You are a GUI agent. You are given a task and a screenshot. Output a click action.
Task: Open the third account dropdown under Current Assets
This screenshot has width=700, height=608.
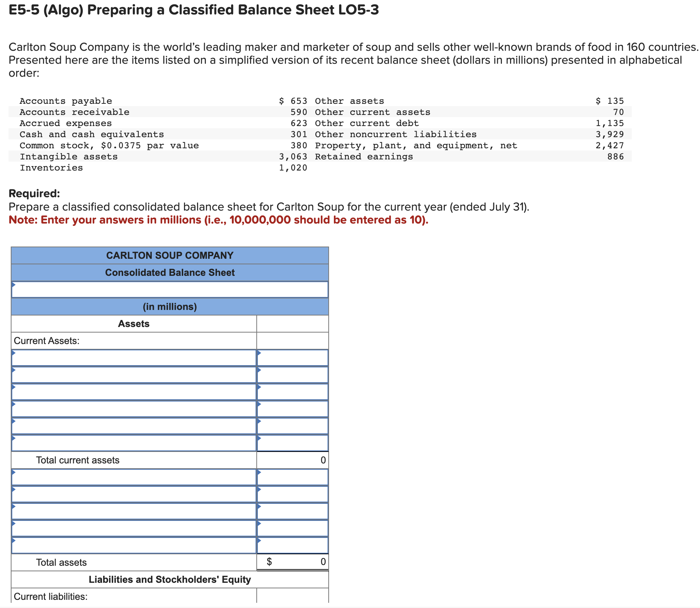pyautogui.click(x=134, y=391)
